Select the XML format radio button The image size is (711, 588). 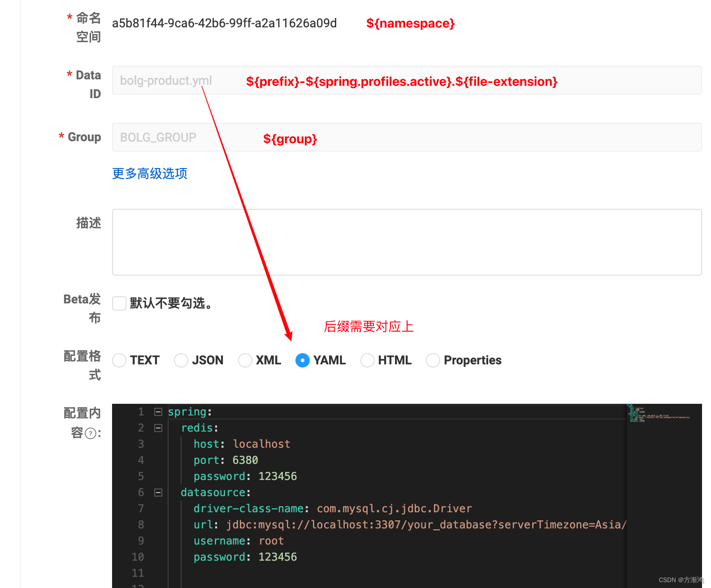245,360
